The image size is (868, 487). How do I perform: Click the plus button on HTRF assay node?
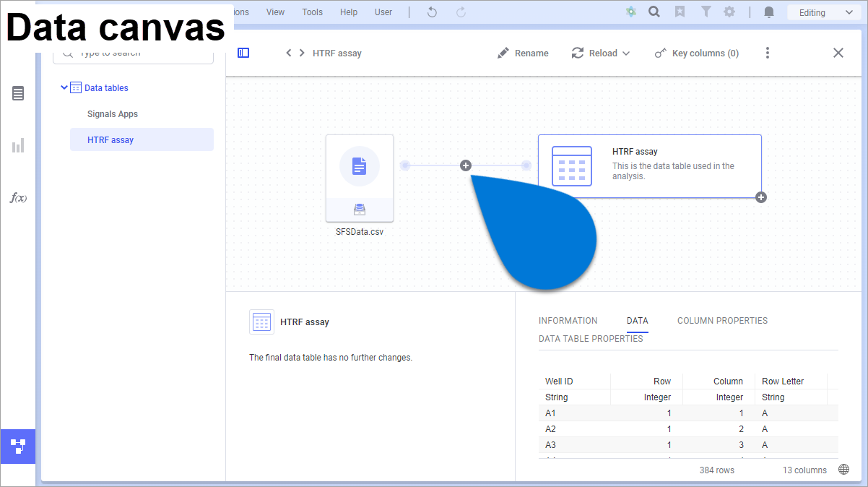coord(761,197)
